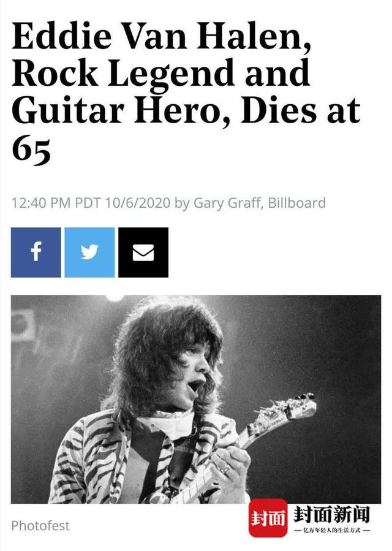The height and width of the screenshot is (551, 392).
Task: Click the number 65 in the headline
Action: 31,149
